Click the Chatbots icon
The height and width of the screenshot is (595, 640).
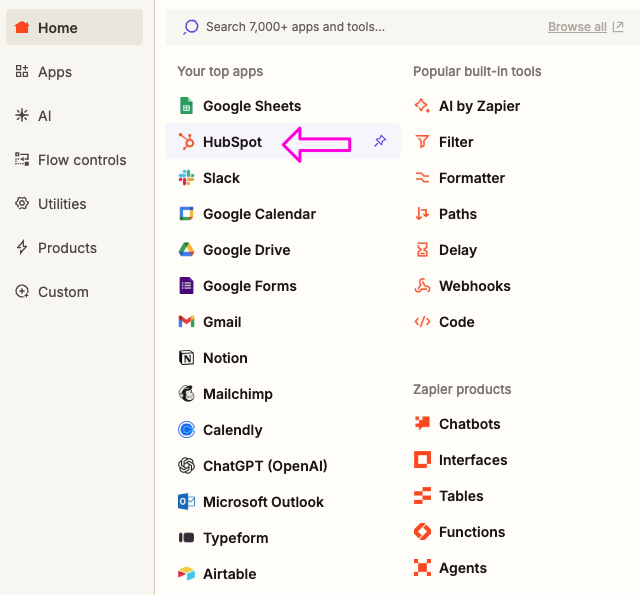422,423
